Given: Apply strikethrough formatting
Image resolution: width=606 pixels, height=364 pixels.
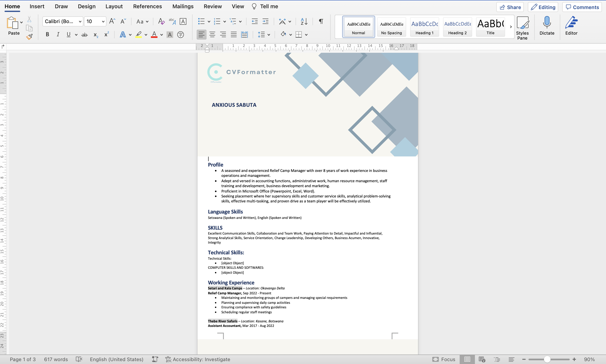Looking at the screenshot, I should coord(84,35).
